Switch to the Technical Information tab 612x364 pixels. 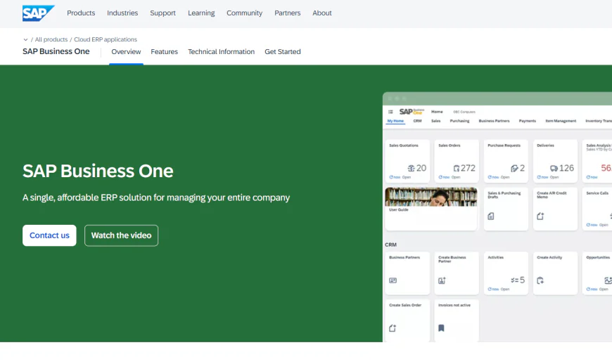(x=222, y=52)
